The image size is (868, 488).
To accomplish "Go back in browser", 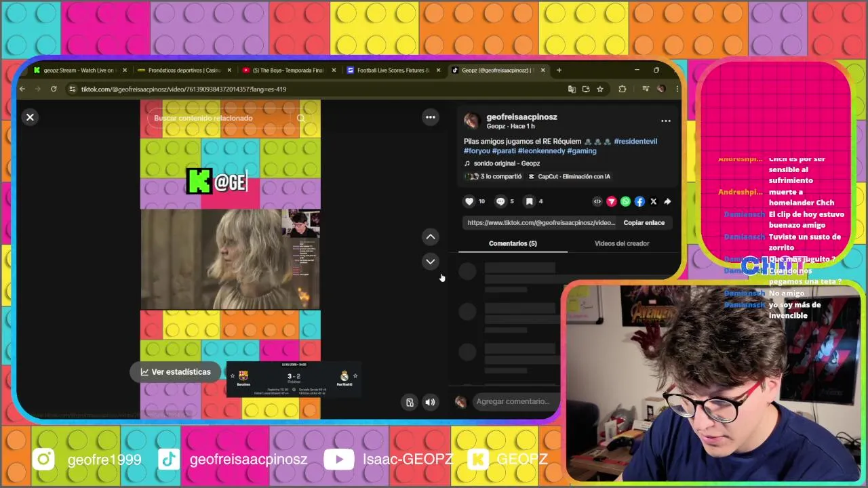I will [22, 89].
